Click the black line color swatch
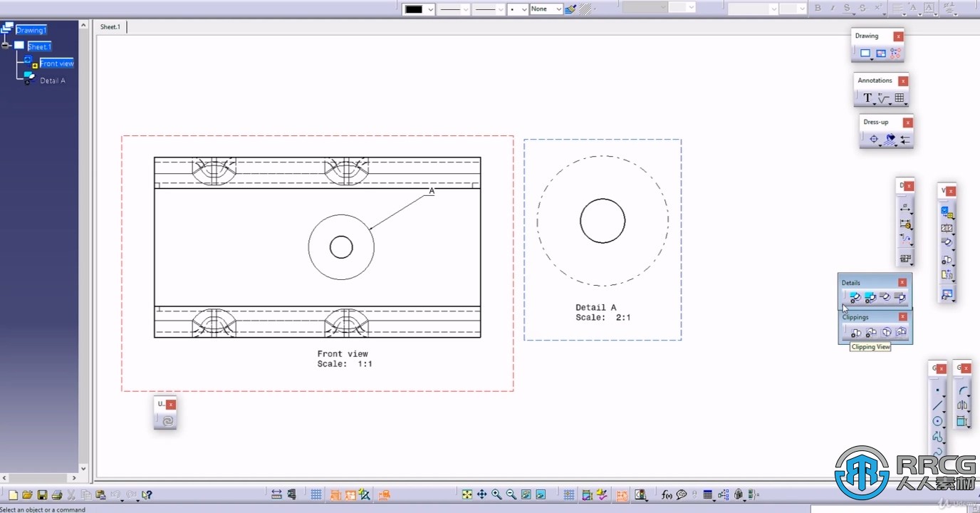 (x=414, y=9)
